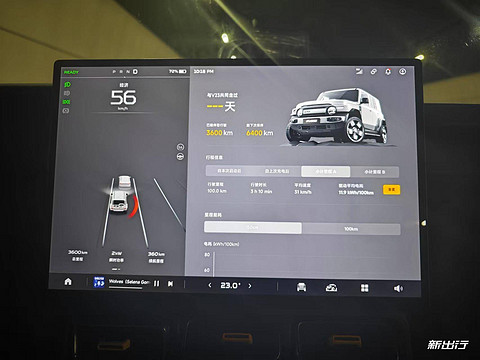Viewport: 480px width, 360px height.
Task: Tap the steering wheel assist icon
Action: click(180, 157)
